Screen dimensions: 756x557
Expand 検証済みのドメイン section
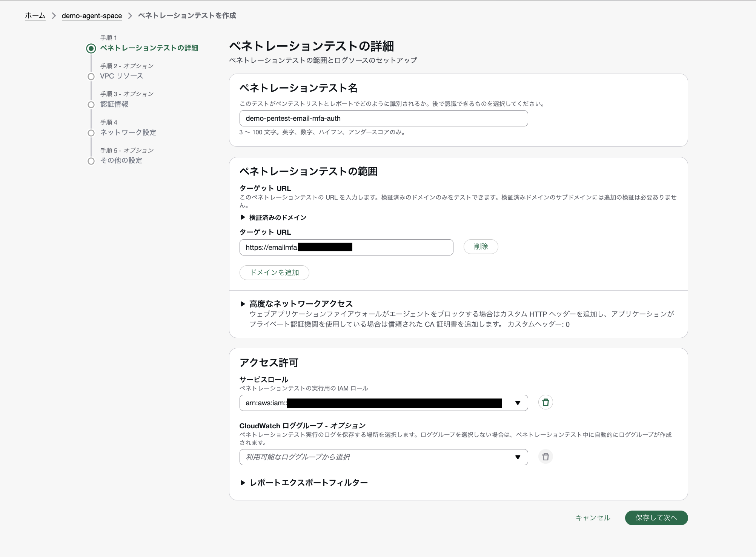[x=274, y=217]
